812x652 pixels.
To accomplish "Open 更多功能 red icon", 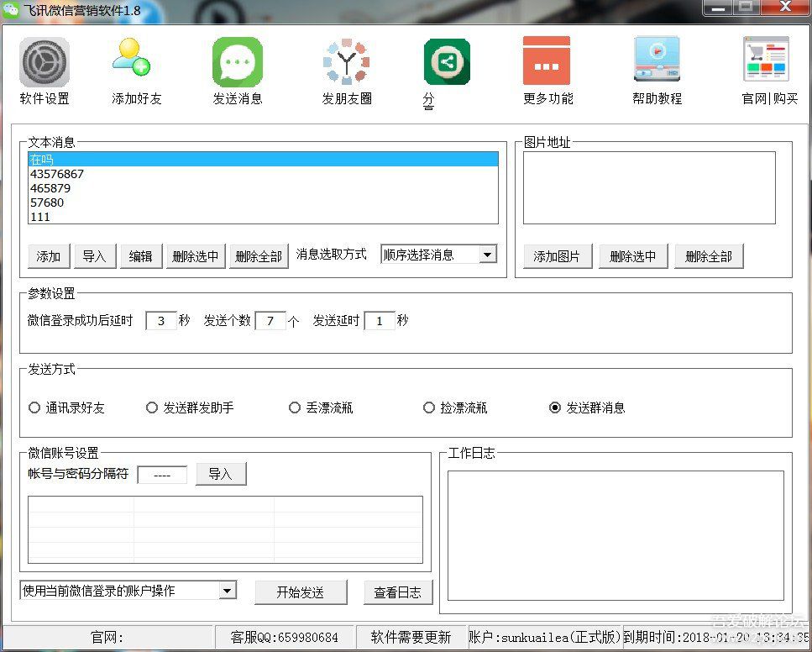I will [x=547, y=60].
